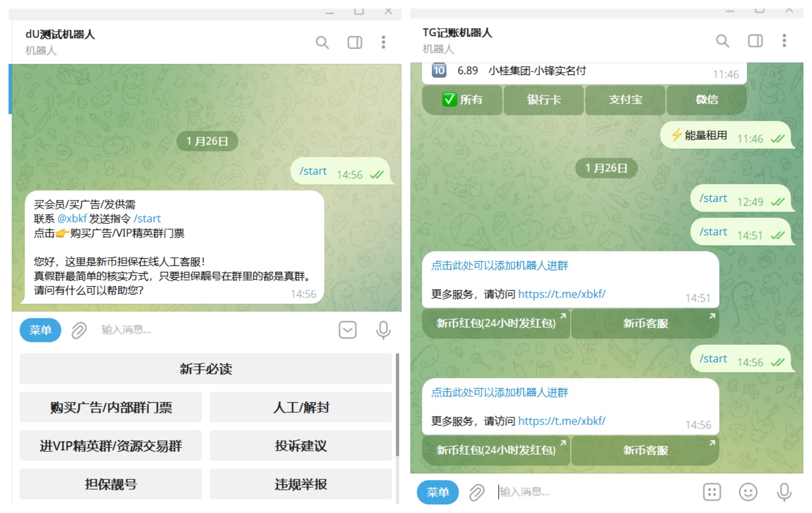
Task: Open emoji picker in TG记账机器人 chat
Action: 748,492
